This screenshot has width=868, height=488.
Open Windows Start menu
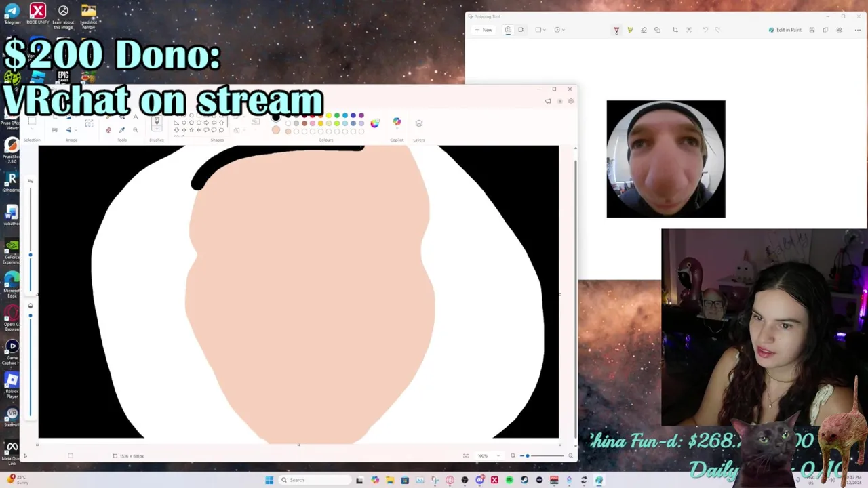click(269, 480)
